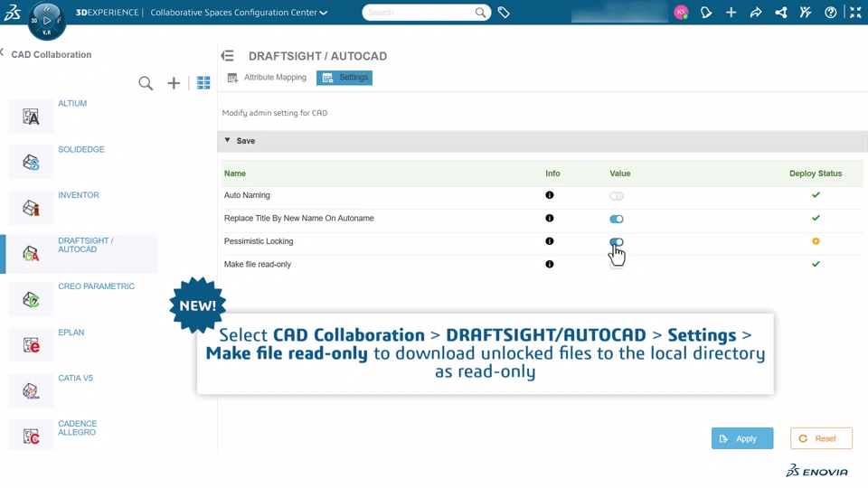Image resolution: width=868 pixels, height=488 pixels.
Task: Select the CADENCE ALLEGRO connector icon
Action: coord(31,436)
